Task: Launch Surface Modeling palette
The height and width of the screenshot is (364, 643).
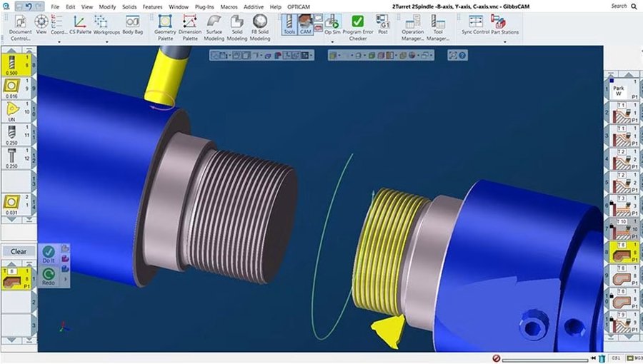Action: click(x=214, y=27)
